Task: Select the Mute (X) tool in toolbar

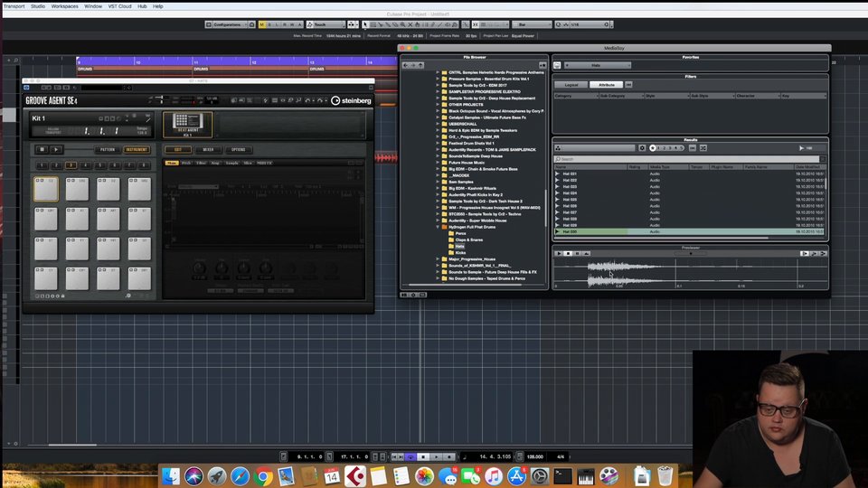Action: (410, 24)
